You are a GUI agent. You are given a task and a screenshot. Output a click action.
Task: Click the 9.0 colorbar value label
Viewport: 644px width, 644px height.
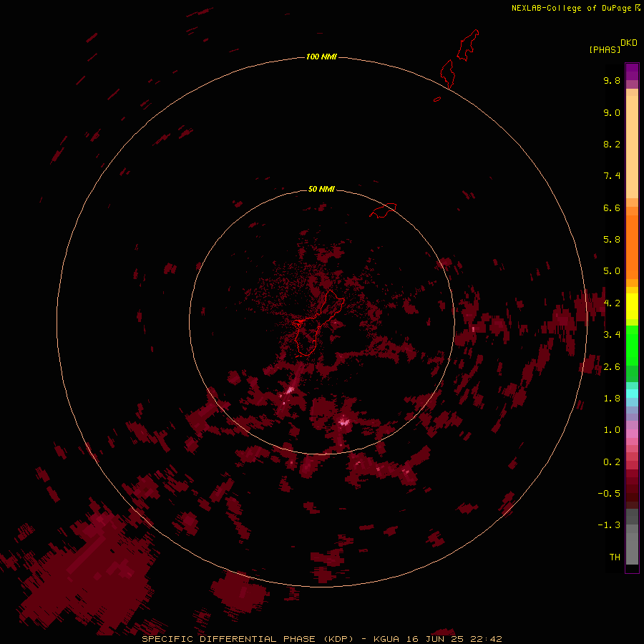tap(612, 112)
